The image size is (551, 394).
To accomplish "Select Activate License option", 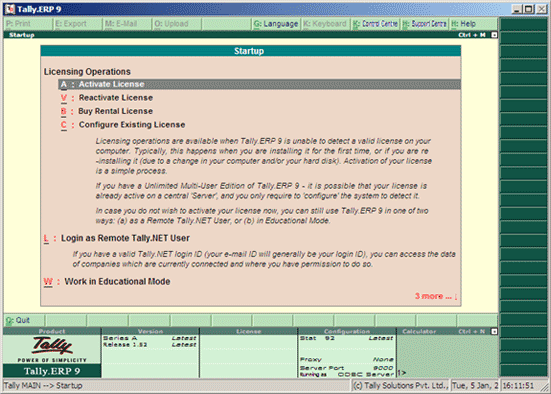I will (259, 84).
